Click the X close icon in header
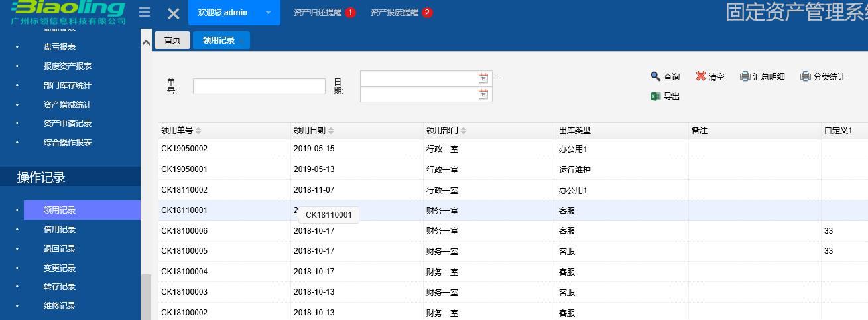Image resolution: width=868 pixels, height=320 pixels. click(173, 13)
